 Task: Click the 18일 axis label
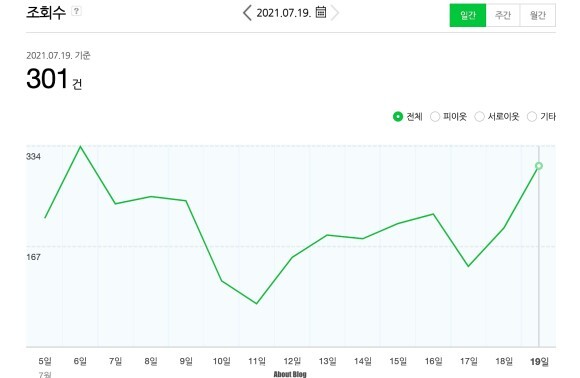pyautogui.click(x=504, y=361)
